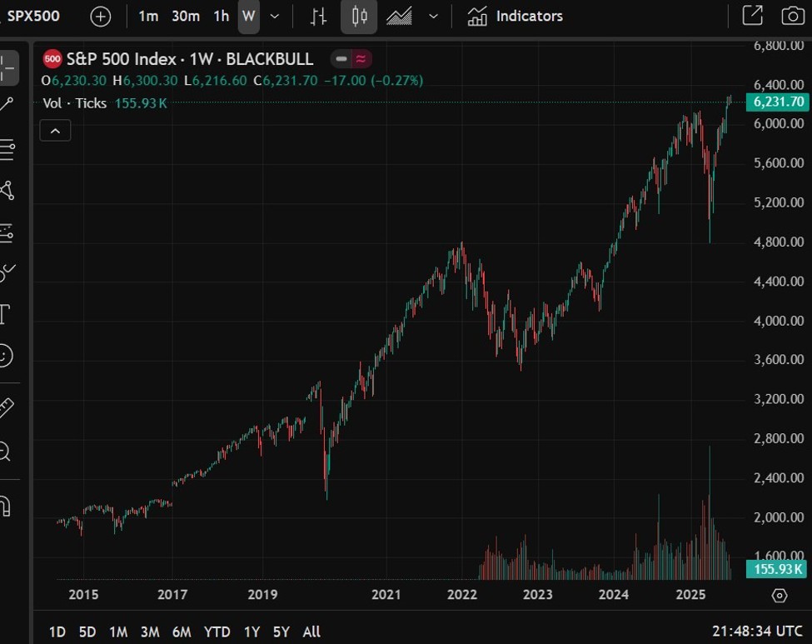Take a chart snapshot with the camera icon
The image size is (812, 644).
pyautogui.click(x=791, y=16)
